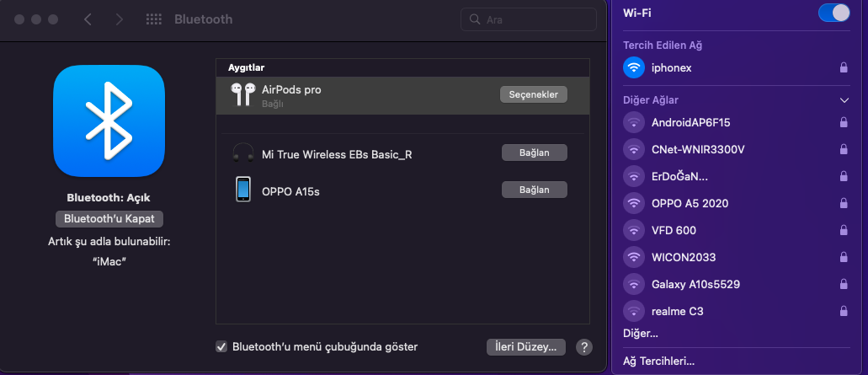This screenshot has height=375, width=868.
Task: Open the show-all preferences grid icon
Action: pyautogui.click(x=153, y=19)
